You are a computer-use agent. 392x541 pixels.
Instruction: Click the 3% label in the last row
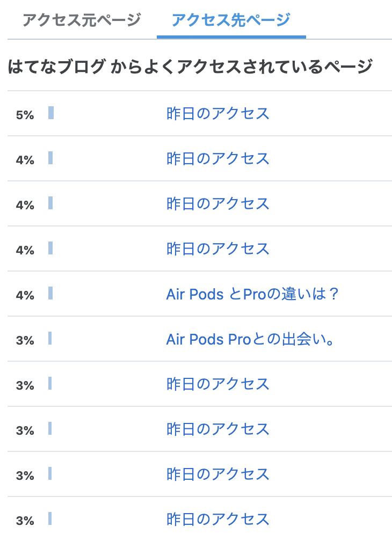click(25, 521)
